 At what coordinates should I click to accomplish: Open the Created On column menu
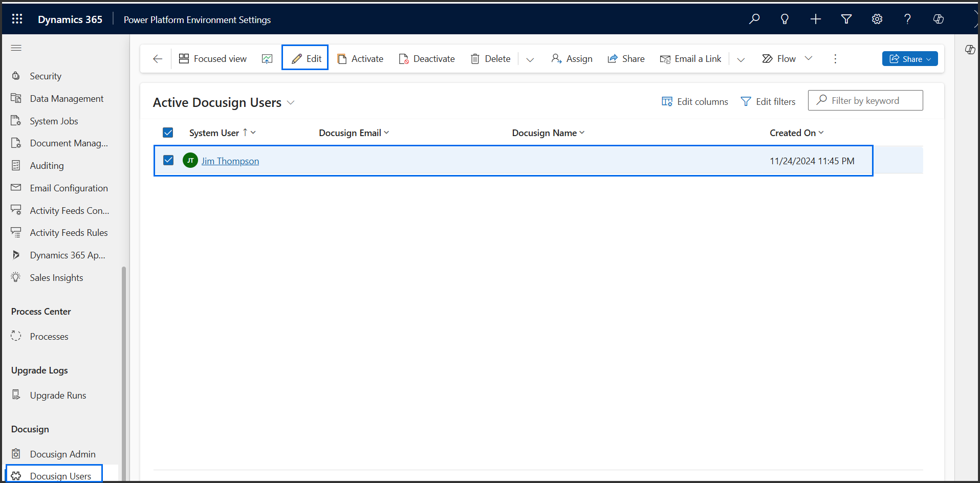coord(820,133)
